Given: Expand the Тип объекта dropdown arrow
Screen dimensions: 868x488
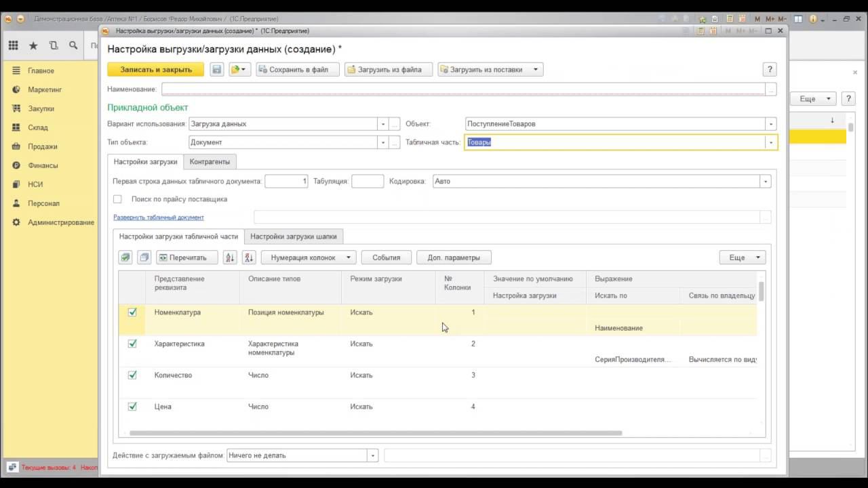Looking at the screenshot, I should (x=382, y=142).
